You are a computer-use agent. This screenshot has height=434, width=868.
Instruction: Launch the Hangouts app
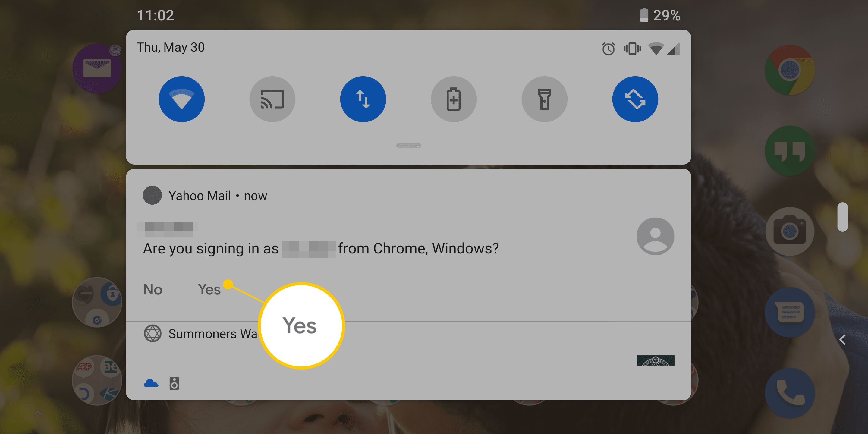point(790,151)
